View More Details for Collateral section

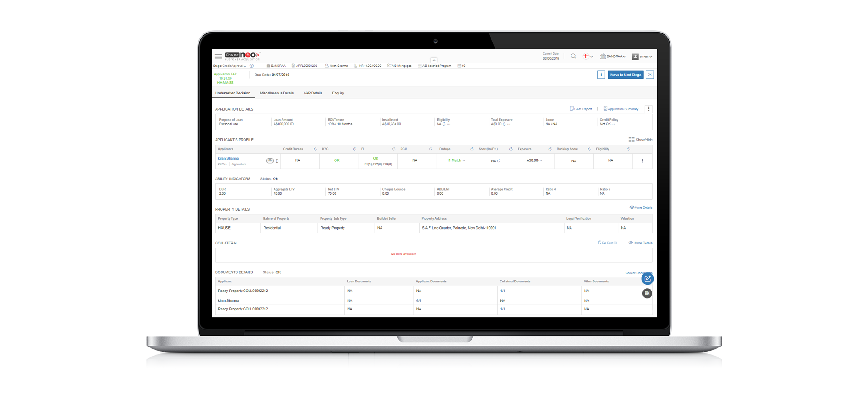pyautogui.click(x=641, y=243)
